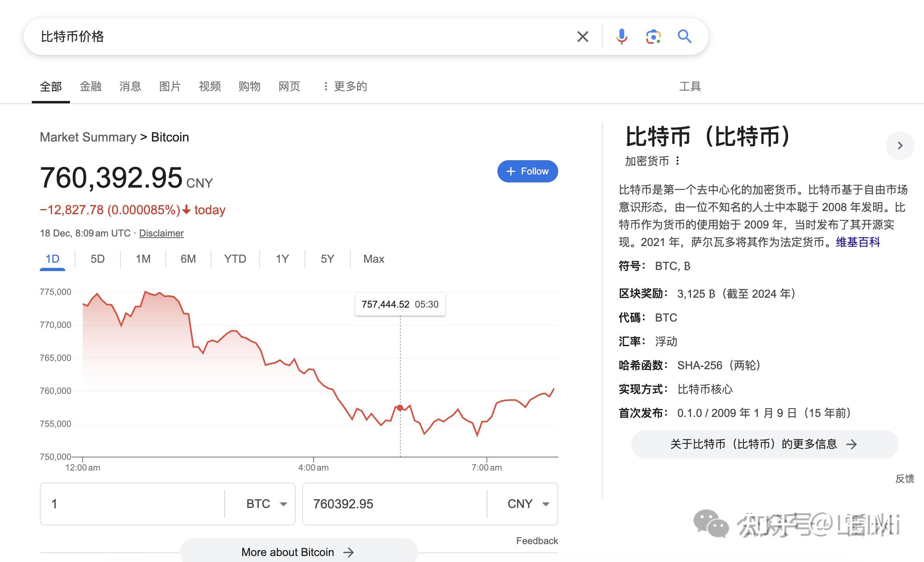Screen dimensions: 924x562
Task: Open the Disclaimer link
Action: (x=161, y=233)
